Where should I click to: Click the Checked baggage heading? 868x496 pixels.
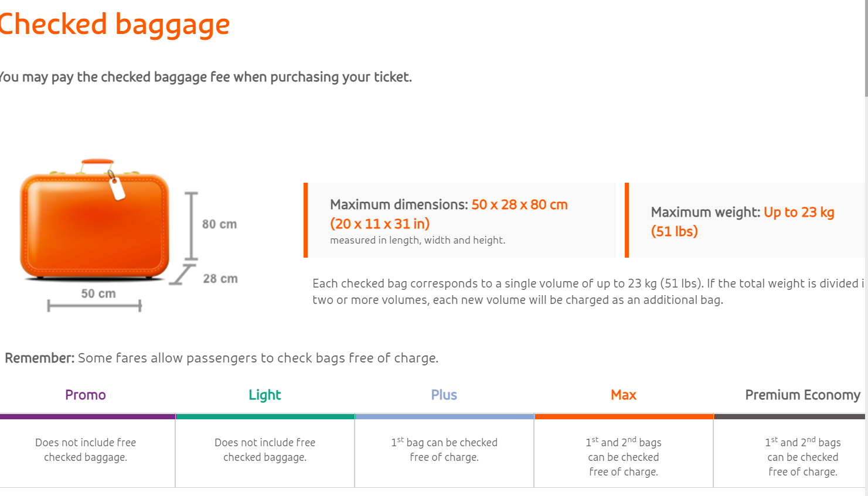click(114, 25)
